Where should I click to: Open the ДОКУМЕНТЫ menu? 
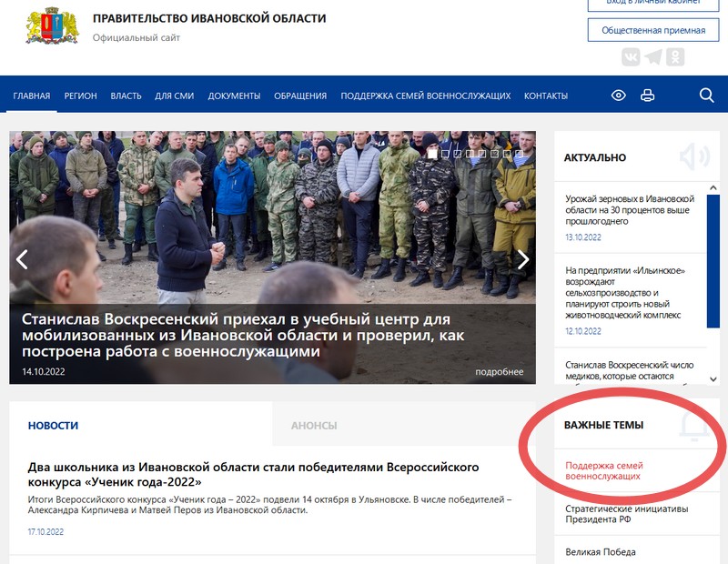(234, 96)
